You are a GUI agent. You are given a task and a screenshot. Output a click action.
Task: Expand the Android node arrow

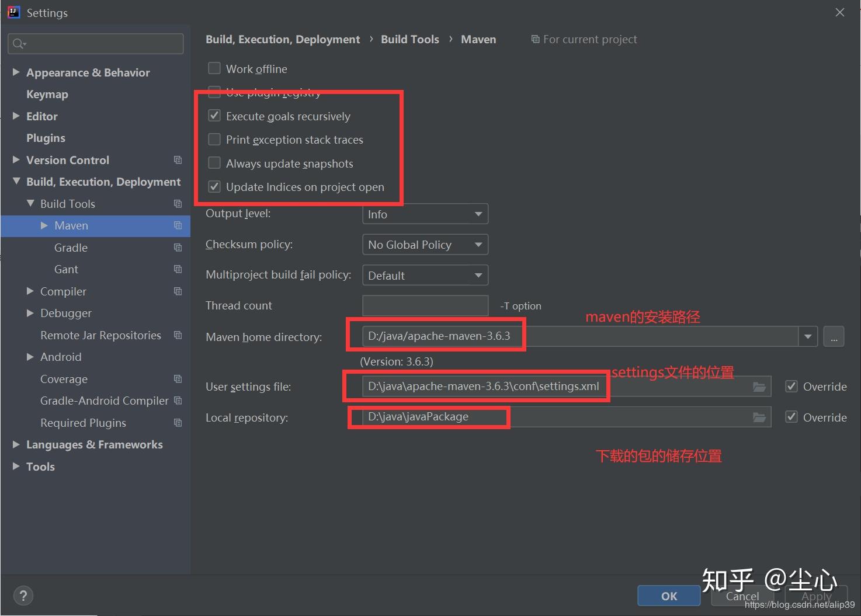tap(30, 357)
